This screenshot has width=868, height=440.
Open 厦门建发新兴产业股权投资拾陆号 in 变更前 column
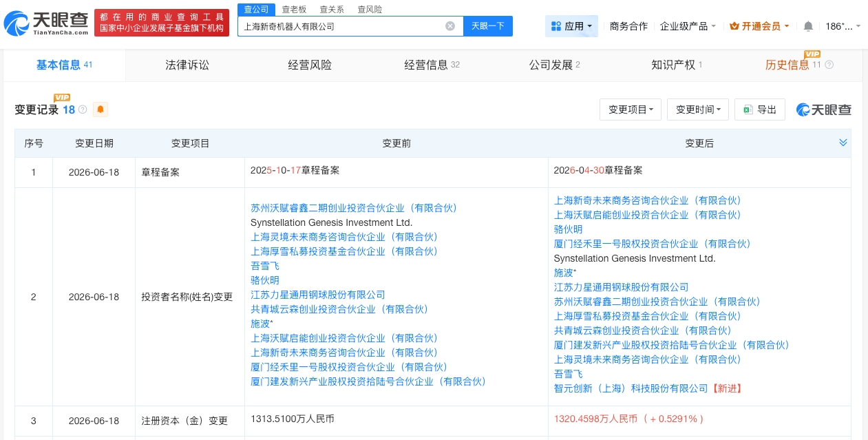[x=368, y=381]
